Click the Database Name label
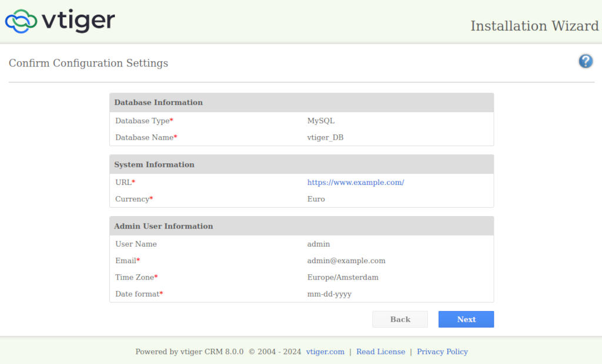This screenshot has width=602, height=364. [x=146, y=137]
